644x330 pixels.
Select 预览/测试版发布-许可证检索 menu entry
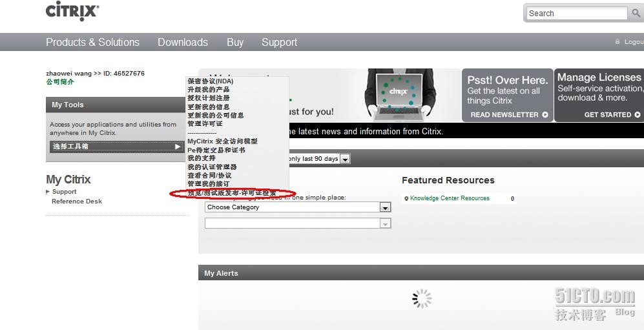[x=231, y=192]
